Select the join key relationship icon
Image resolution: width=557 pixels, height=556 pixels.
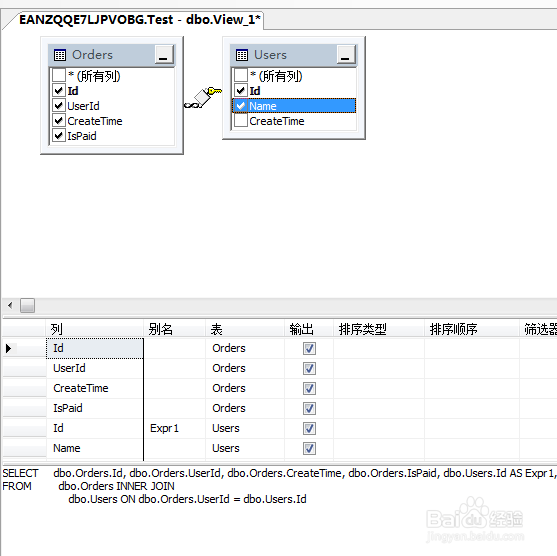point(203,97)
